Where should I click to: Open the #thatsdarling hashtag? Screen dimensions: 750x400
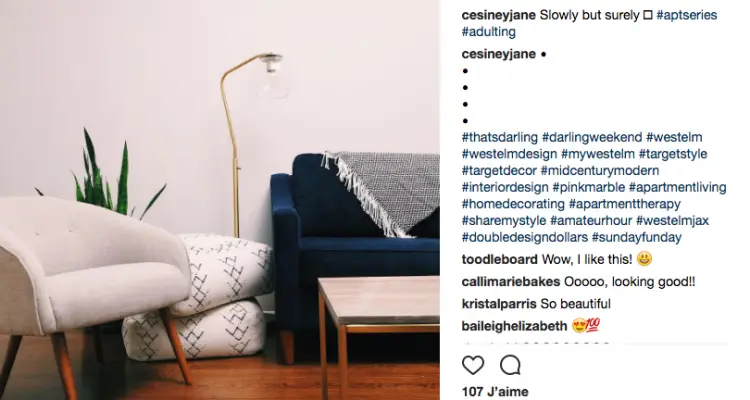(500, 137)
